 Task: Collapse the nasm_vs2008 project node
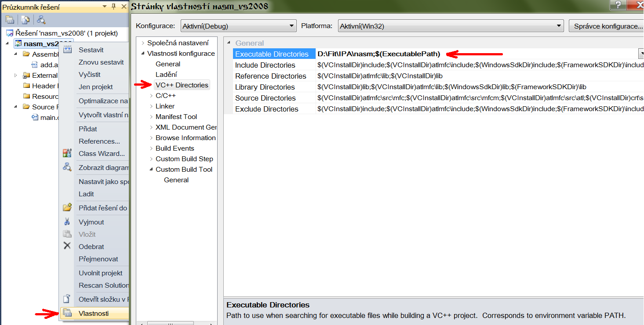7,43
